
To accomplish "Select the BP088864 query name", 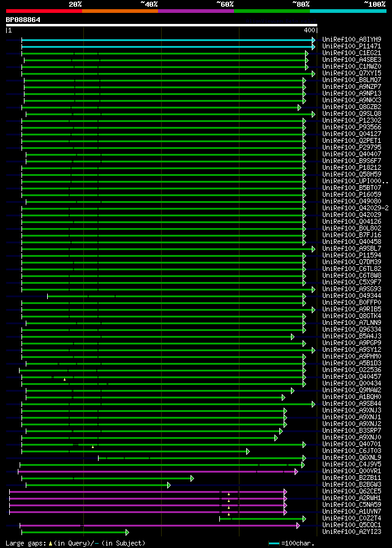I will point(23,20).
